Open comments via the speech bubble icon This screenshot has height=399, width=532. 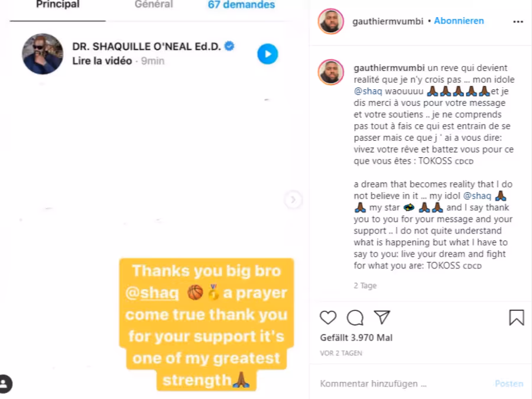(355, 317)
